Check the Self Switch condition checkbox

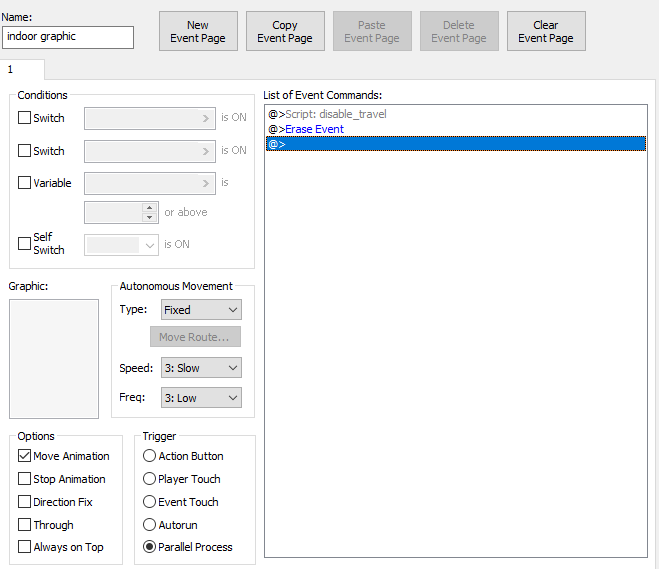click(x=25, y=244)
